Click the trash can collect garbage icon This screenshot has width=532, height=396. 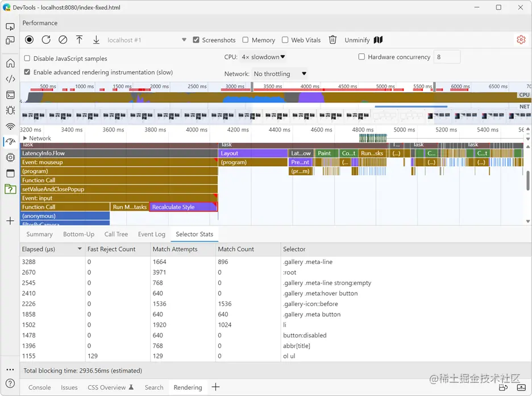(333, 40)
